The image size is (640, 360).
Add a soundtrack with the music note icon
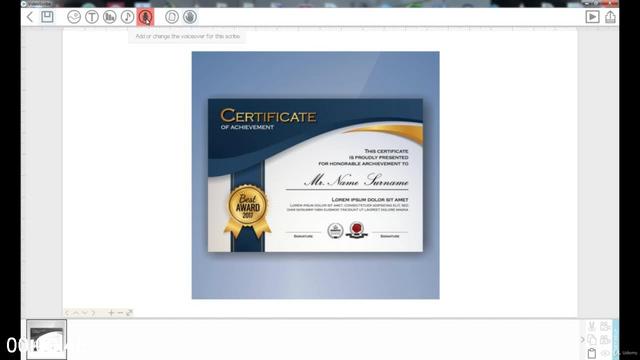(127, 17)
